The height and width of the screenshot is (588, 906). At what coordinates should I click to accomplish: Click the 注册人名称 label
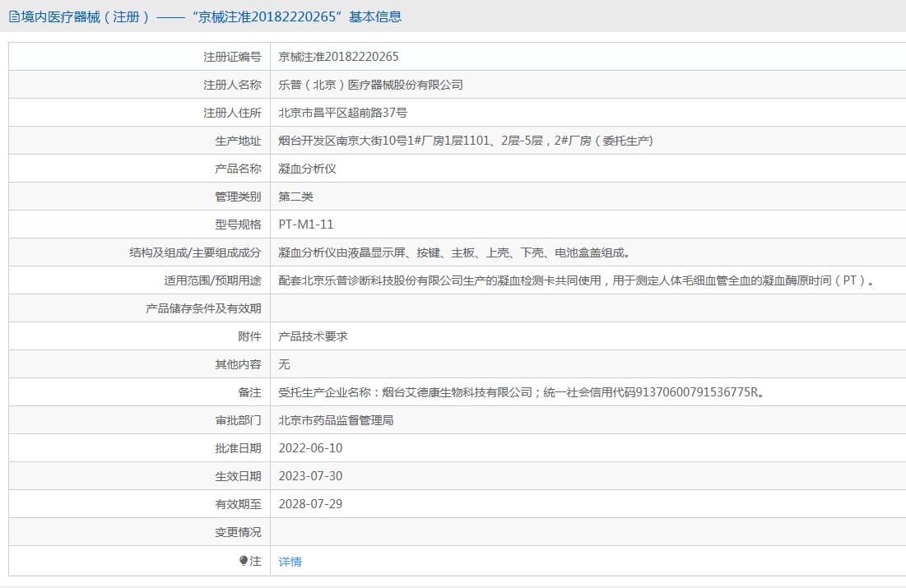[232, 85]
